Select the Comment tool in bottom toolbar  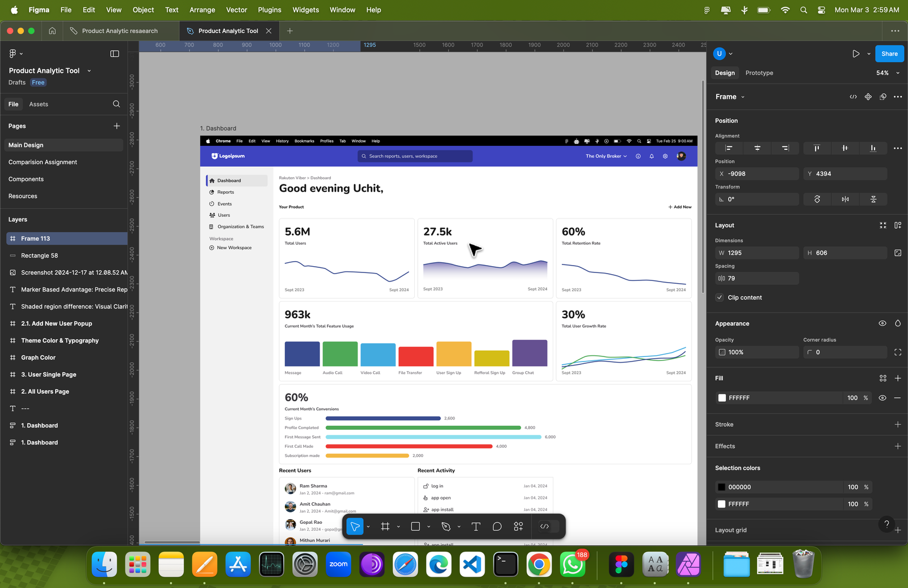497,527
